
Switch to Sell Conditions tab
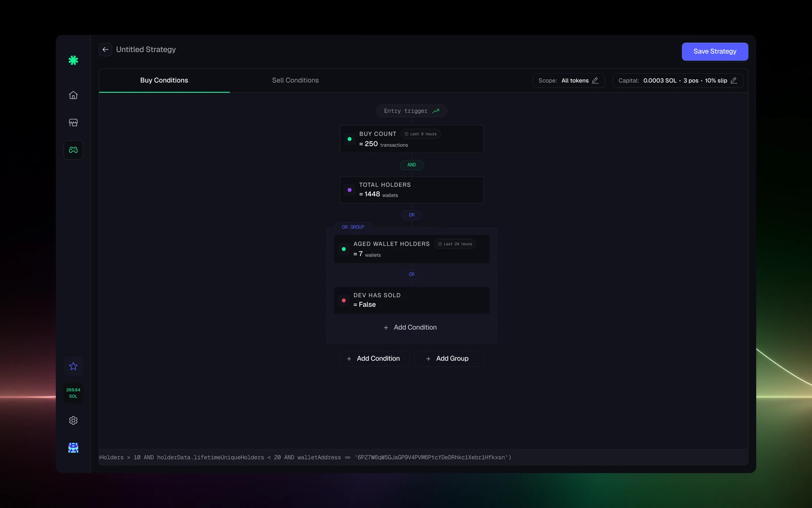(x=295, y=80)
